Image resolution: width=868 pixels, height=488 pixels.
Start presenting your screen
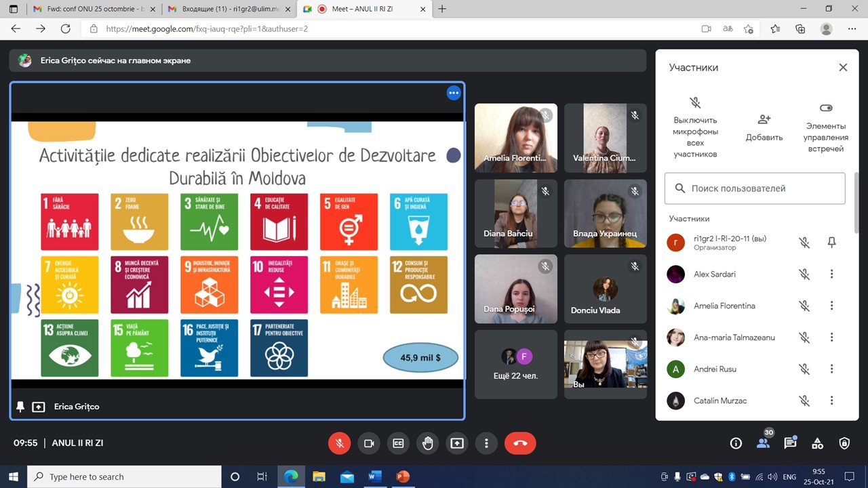(457, 443)
